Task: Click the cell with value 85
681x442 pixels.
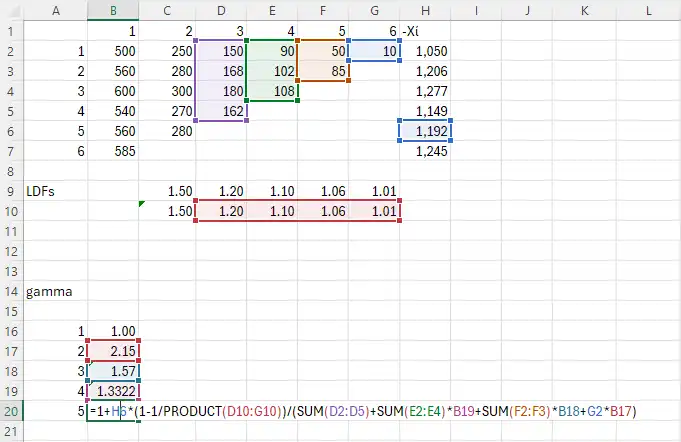Action: 324,70
